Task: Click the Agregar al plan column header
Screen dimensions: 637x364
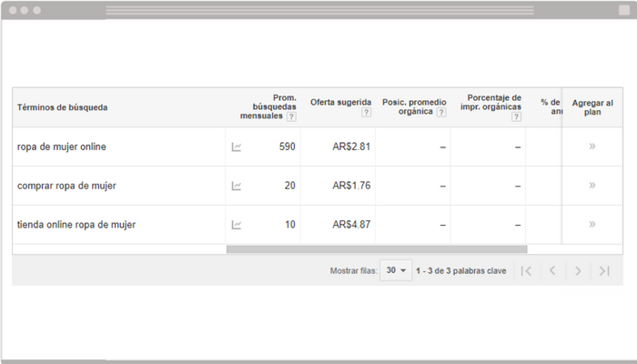Action: (x=592, y=107)
